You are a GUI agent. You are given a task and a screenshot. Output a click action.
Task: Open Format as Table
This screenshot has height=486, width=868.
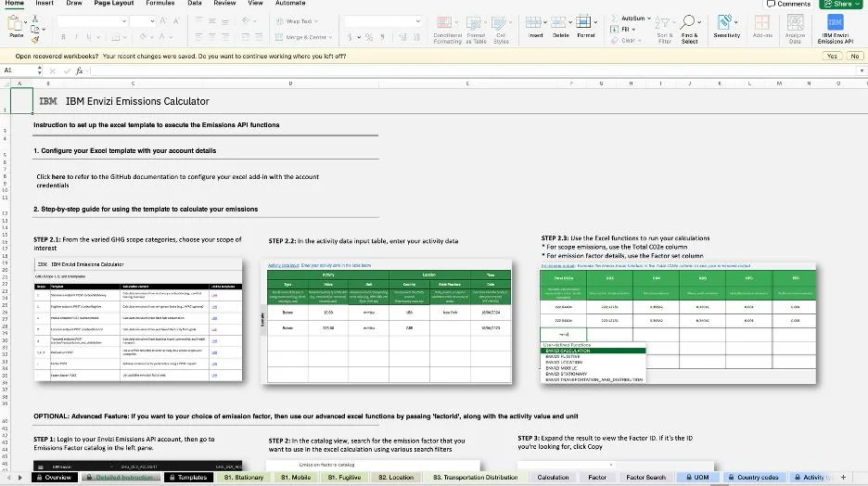476,30
